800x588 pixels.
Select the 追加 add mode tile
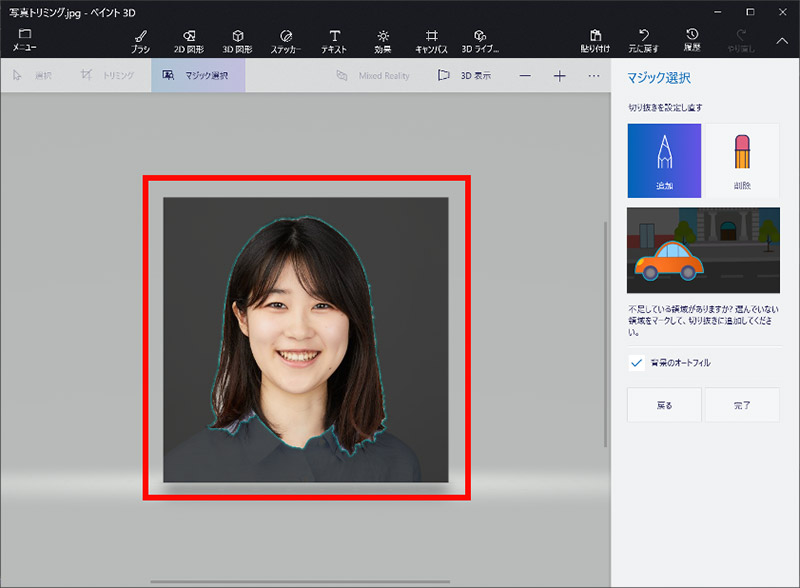coord(664,161)
